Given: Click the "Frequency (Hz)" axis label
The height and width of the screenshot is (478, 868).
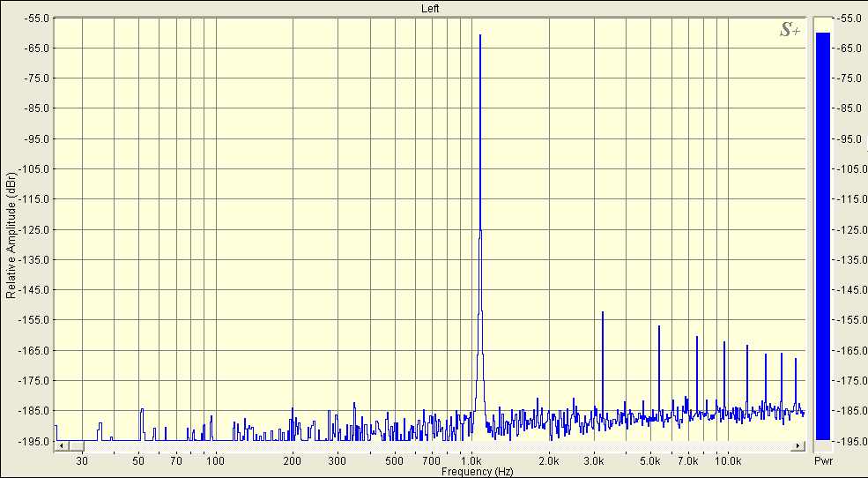Looking at the screenshot, I should point(477,472).
